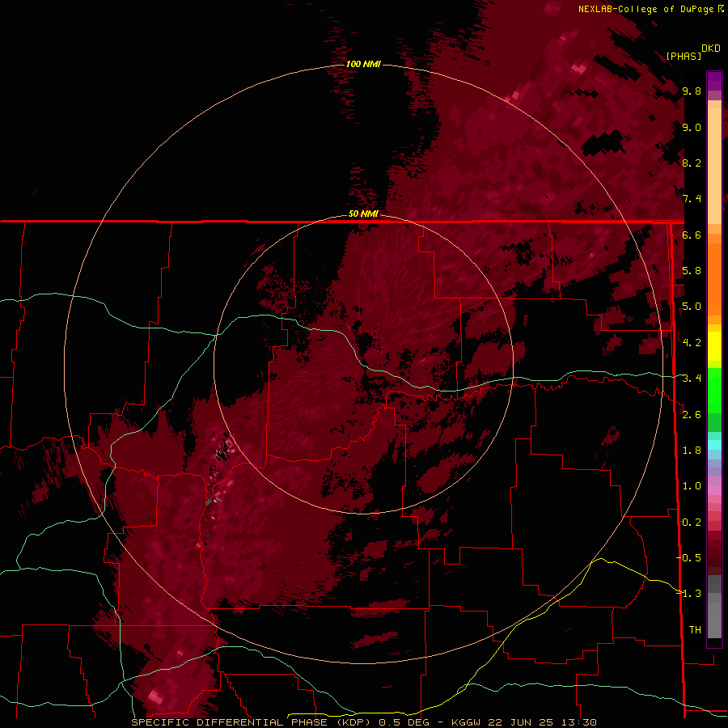Select the 4.2 scale label
This screenshot has height=728, width=728.
692,343
